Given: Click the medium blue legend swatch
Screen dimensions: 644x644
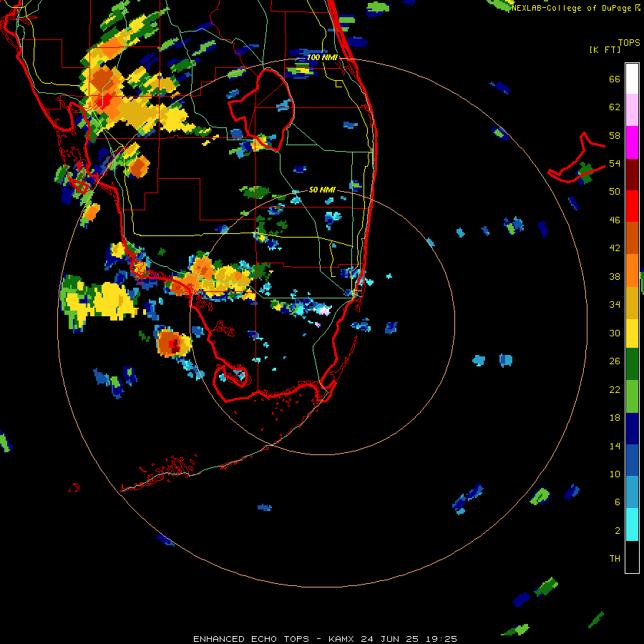Looking at the screenshot, I should click(632, 460).
